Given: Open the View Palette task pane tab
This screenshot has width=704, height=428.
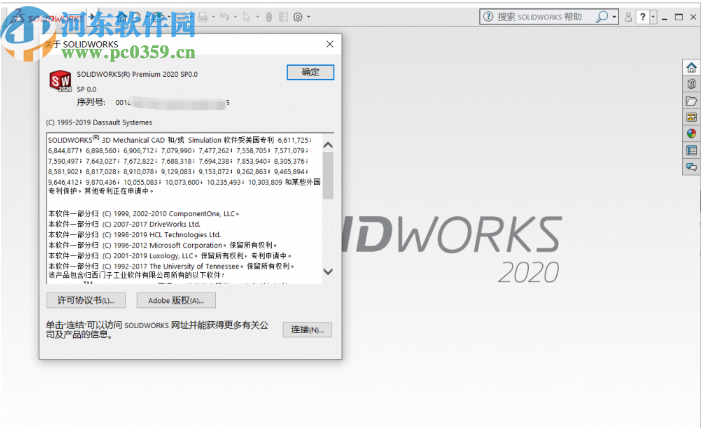Looking at the screenshot, I should coord(691,117).
